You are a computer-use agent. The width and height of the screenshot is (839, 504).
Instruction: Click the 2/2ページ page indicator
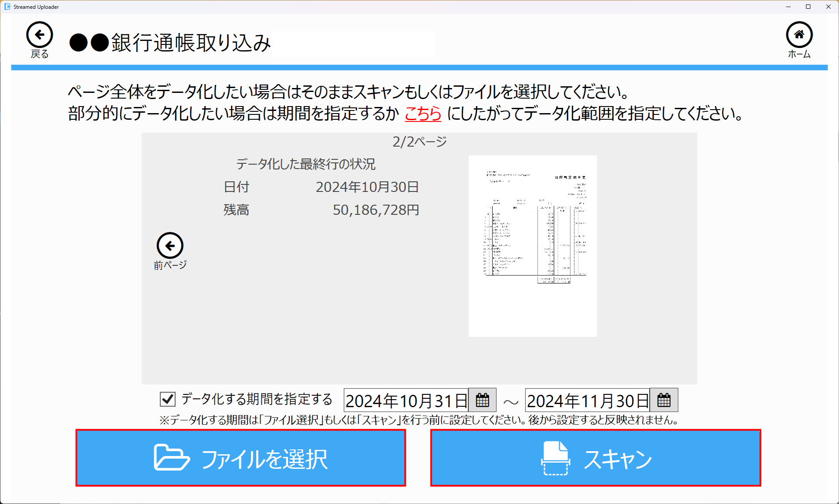point(419,142)
